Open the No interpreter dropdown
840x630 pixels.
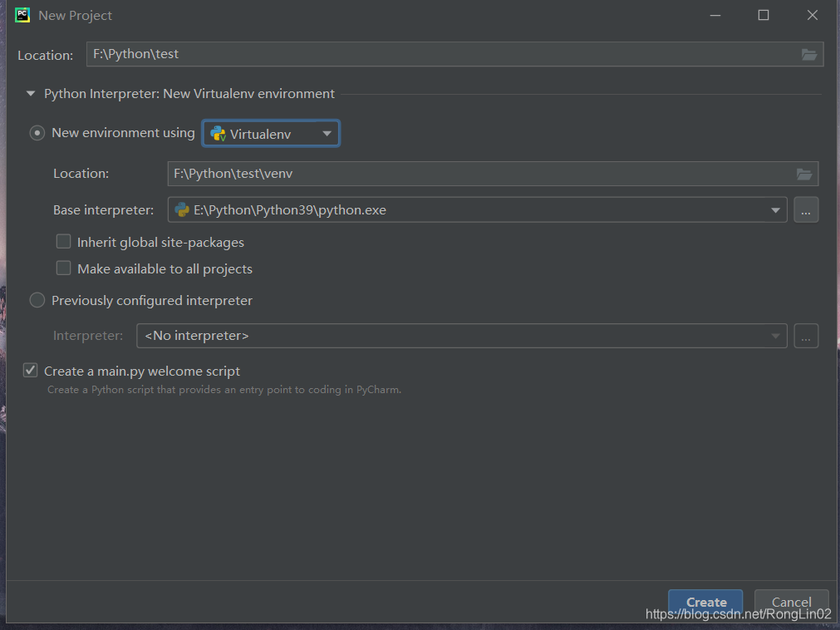(462, 336)
